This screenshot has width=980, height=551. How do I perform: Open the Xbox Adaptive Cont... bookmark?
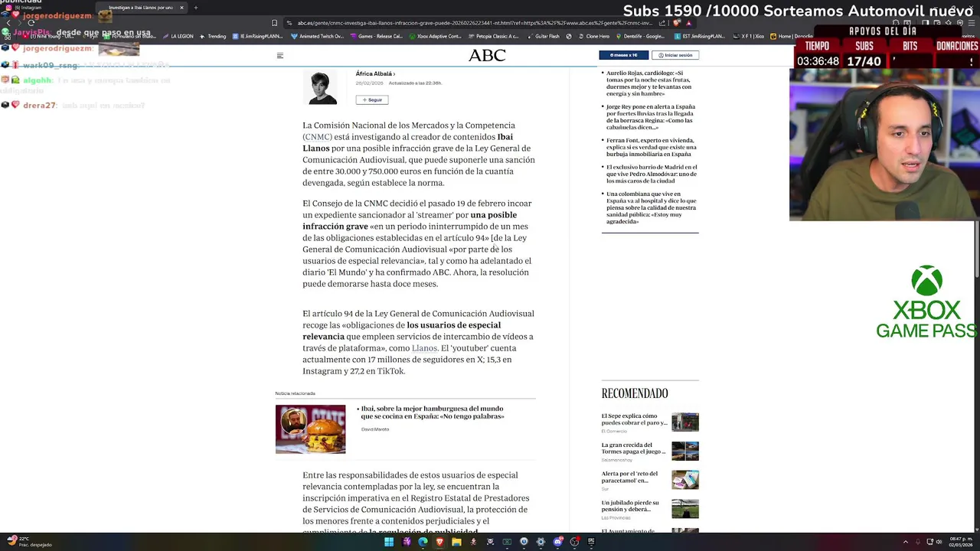pos(435,36)
